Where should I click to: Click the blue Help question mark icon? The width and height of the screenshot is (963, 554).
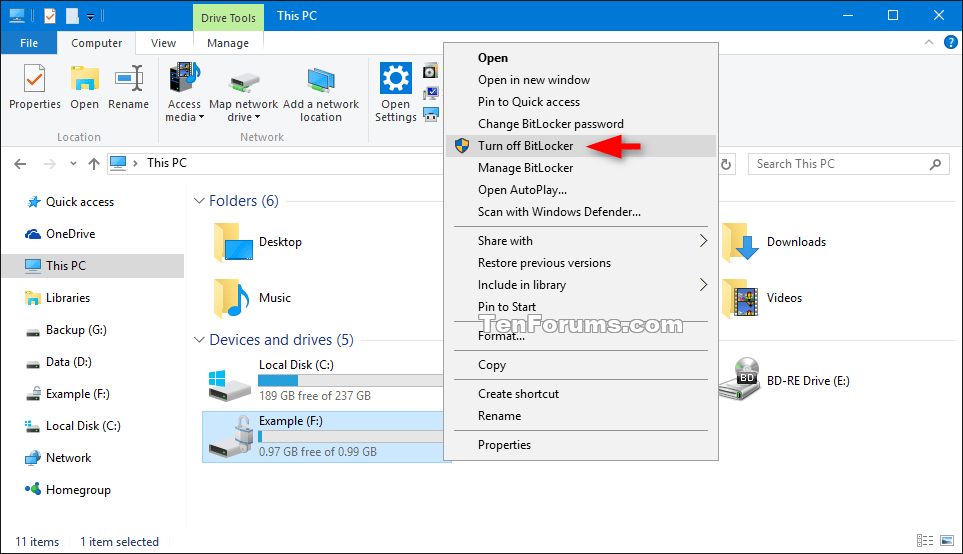pos(950,42)
